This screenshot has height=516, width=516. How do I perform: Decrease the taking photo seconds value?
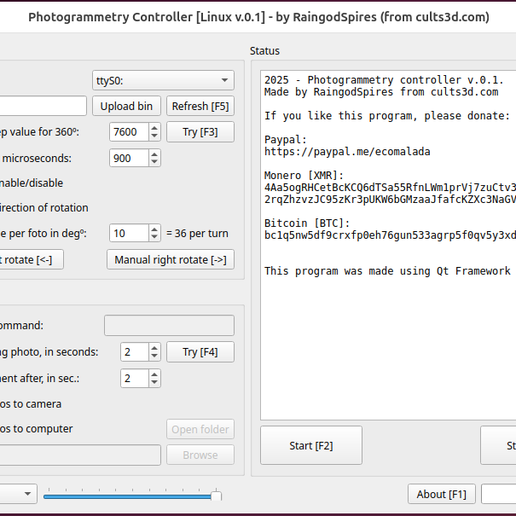(x=154, y=356)
